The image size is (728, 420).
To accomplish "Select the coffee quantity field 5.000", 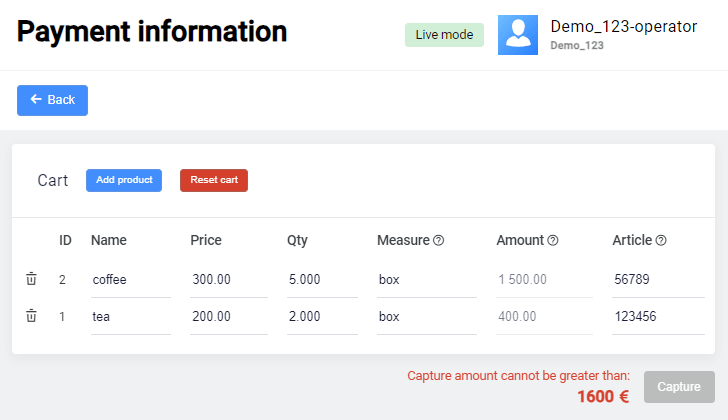I will click(x=321, y=280).
